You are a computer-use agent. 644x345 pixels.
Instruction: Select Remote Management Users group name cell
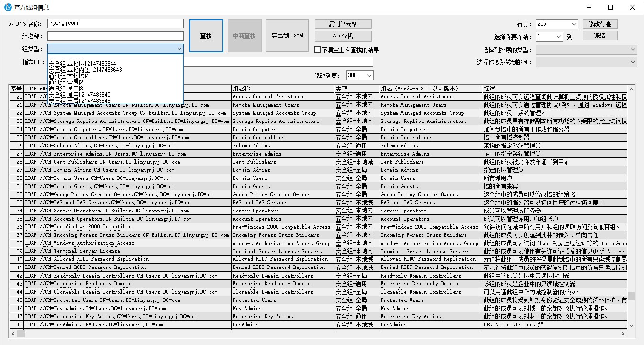point(282,105)
